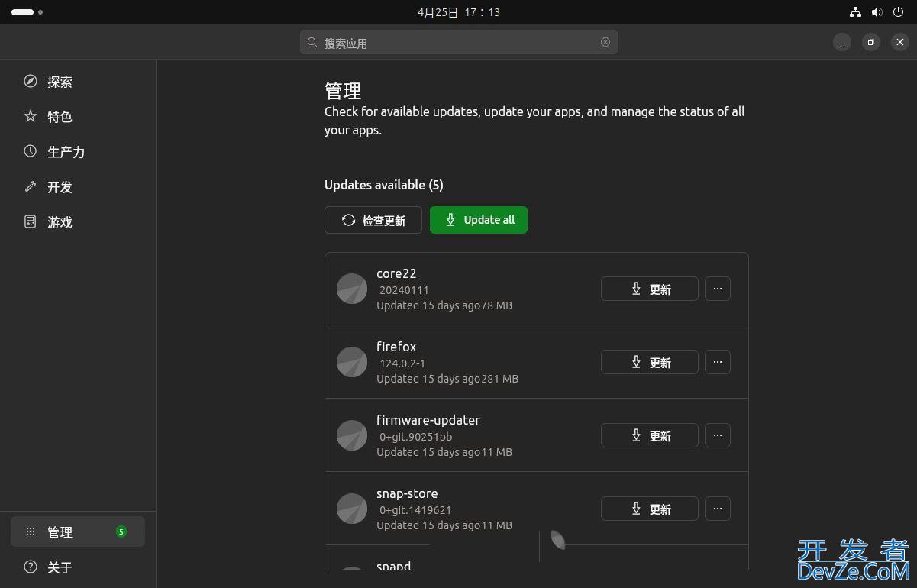Open the top bar clock showing 4月25日 17:13
Screen dimensions: 917x588
coord(459,12)
